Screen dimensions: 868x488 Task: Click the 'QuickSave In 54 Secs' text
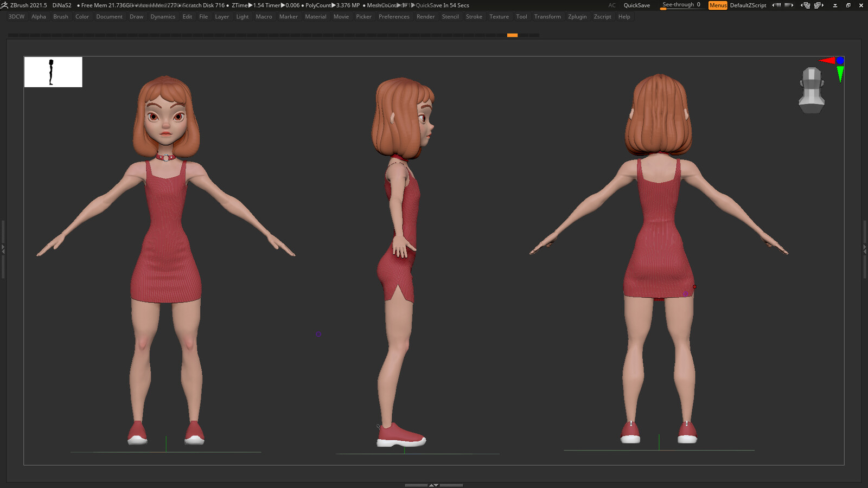442,5
